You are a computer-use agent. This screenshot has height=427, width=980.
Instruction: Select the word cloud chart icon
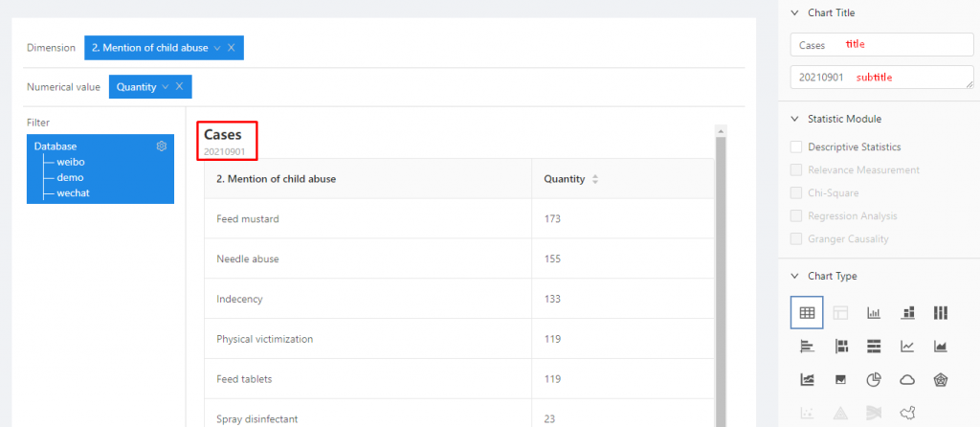(x=907, y=379)
